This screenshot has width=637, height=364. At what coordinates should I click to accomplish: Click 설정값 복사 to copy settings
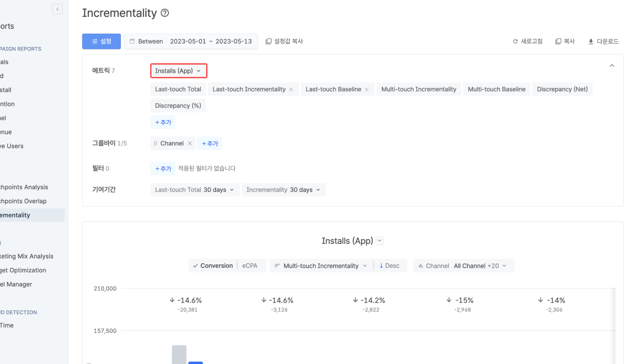[x=284, y=41]
